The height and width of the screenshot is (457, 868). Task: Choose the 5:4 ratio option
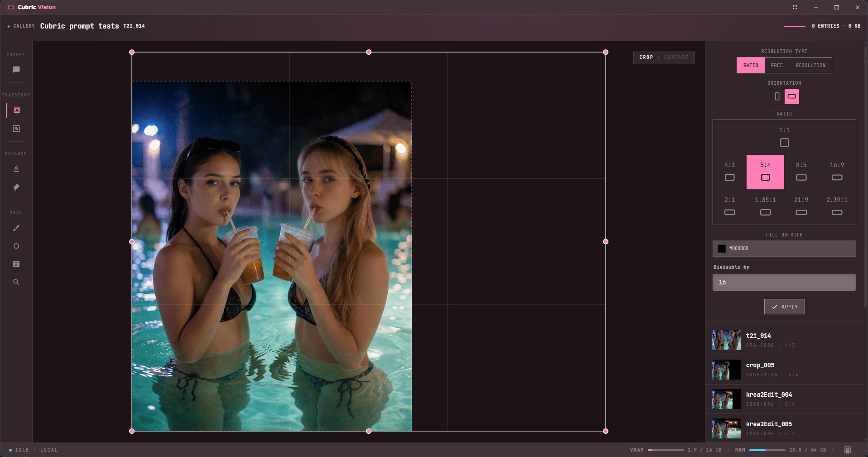click(765, 172)
